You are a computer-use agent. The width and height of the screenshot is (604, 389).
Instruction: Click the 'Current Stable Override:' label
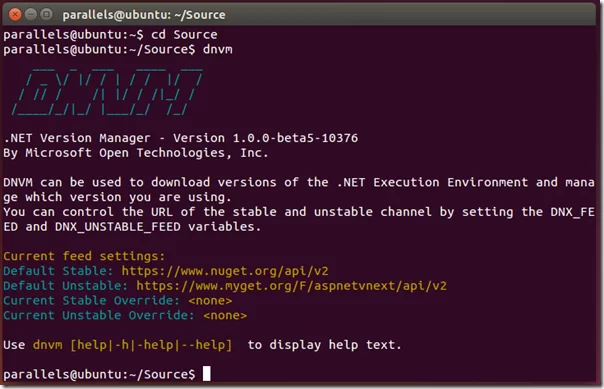(92, 300)
